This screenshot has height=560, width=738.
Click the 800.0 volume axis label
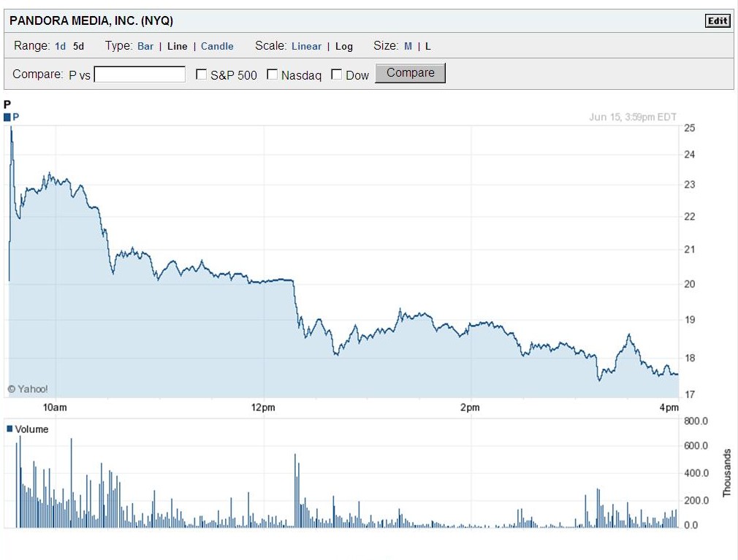(696, 421)
